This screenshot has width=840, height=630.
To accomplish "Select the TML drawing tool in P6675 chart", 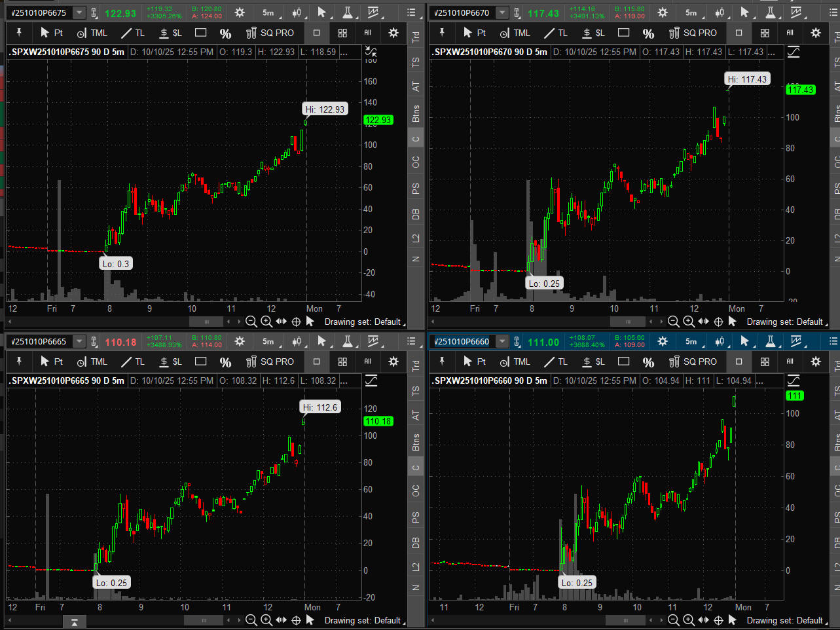I will [92, 33].
